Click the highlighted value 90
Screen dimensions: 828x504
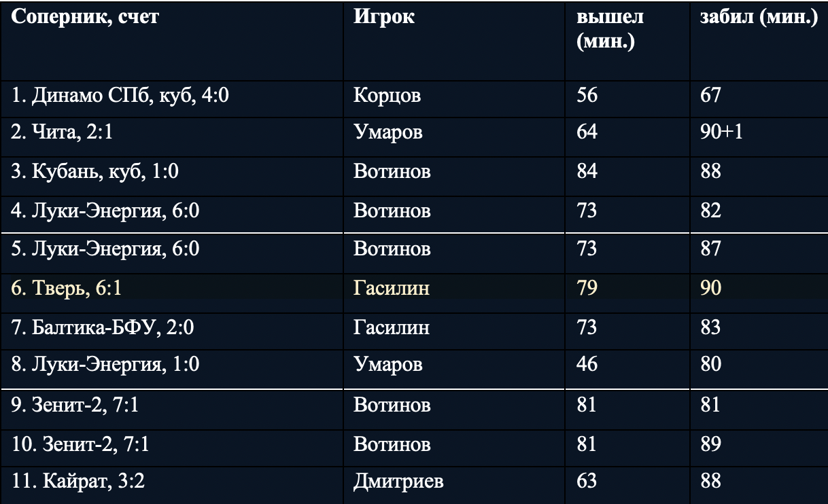tap(710, 289)
